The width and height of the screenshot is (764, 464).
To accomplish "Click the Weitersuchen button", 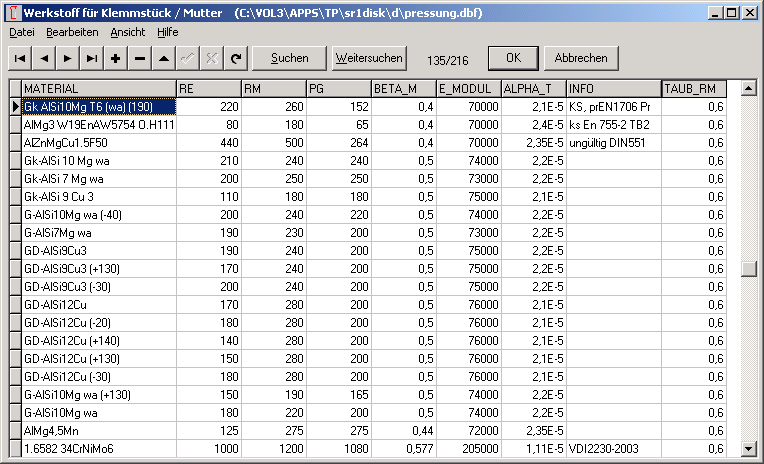I will (369, 58).
